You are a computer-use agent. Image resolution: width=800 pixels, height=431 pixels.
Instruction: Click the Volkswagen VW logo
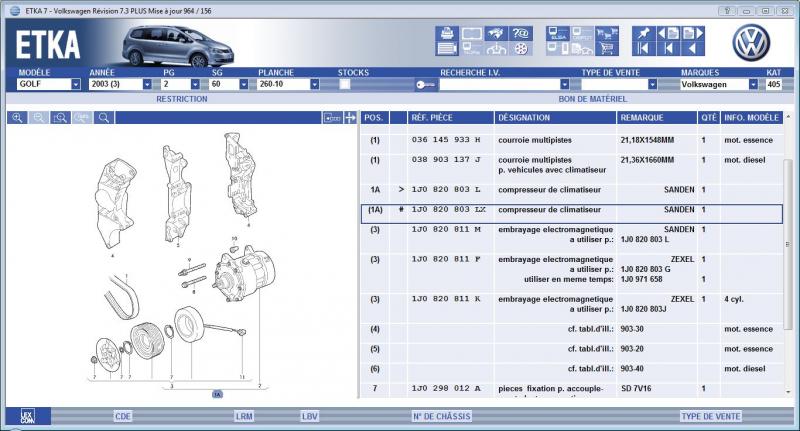(x=751, y=43)
